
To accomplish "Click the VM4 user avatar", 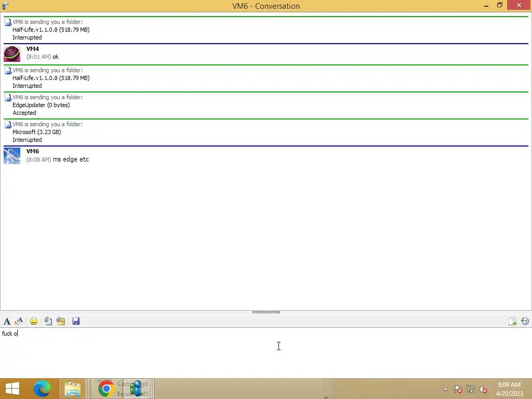I will (12, 54).
